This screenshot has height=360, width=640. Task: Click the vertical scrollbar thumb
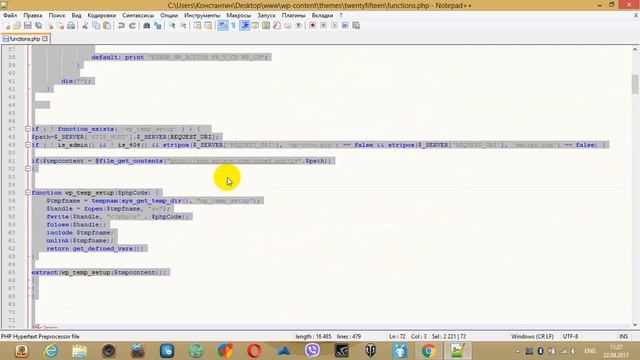pyautogui.click(x=635, y=84)
